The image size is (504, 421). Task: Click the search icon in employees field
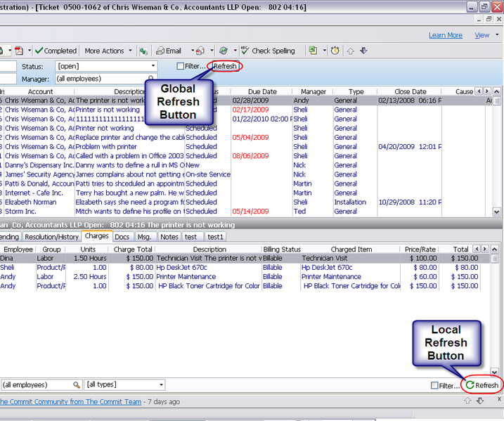coord(76,385)
